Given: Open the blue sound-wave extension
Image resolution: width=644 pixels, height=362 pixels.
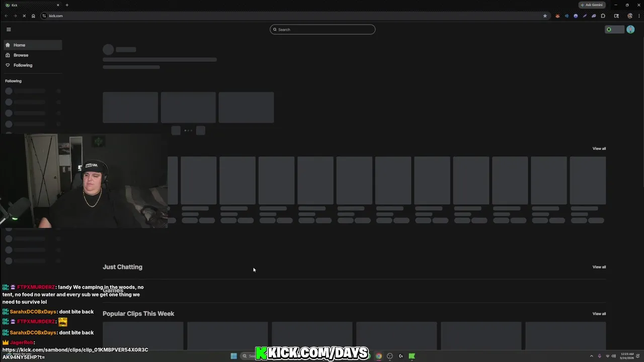Looking at the screenshot, I should 567,16.
